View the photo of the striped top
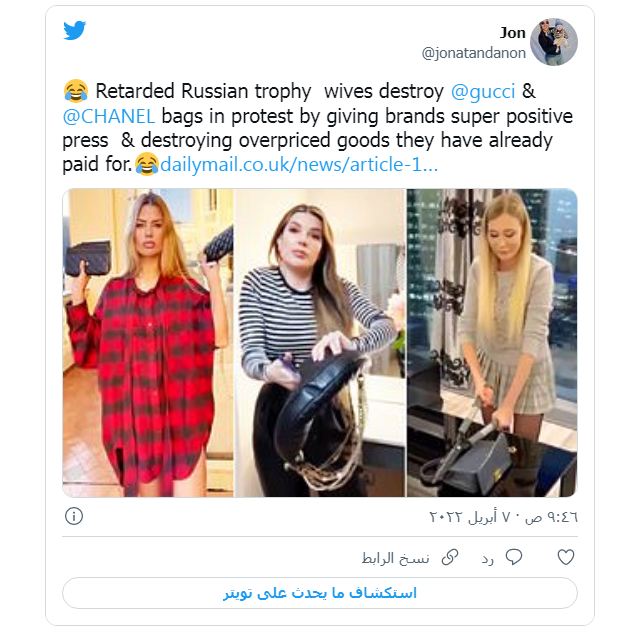 [320, 342]
